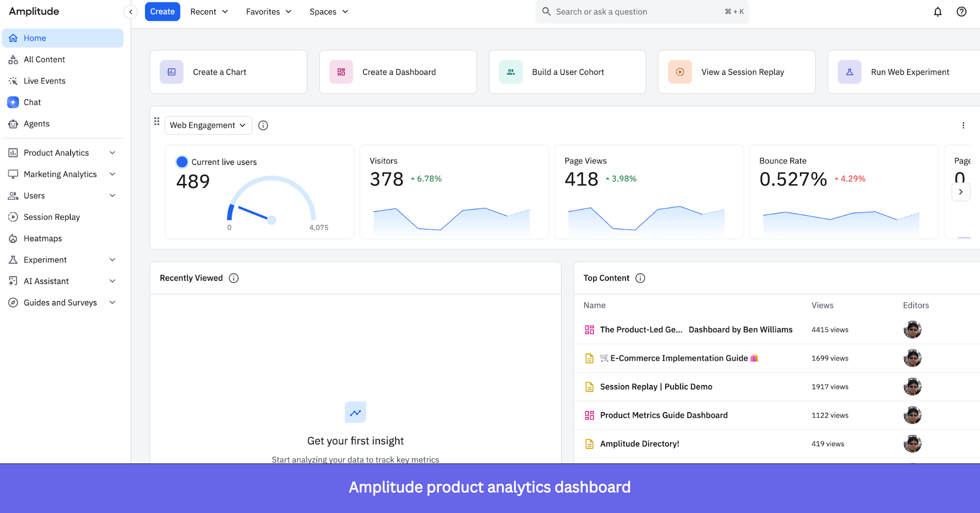
Task: Open the three-dot menu on Web Engagement widget
Action: (963, 125)
